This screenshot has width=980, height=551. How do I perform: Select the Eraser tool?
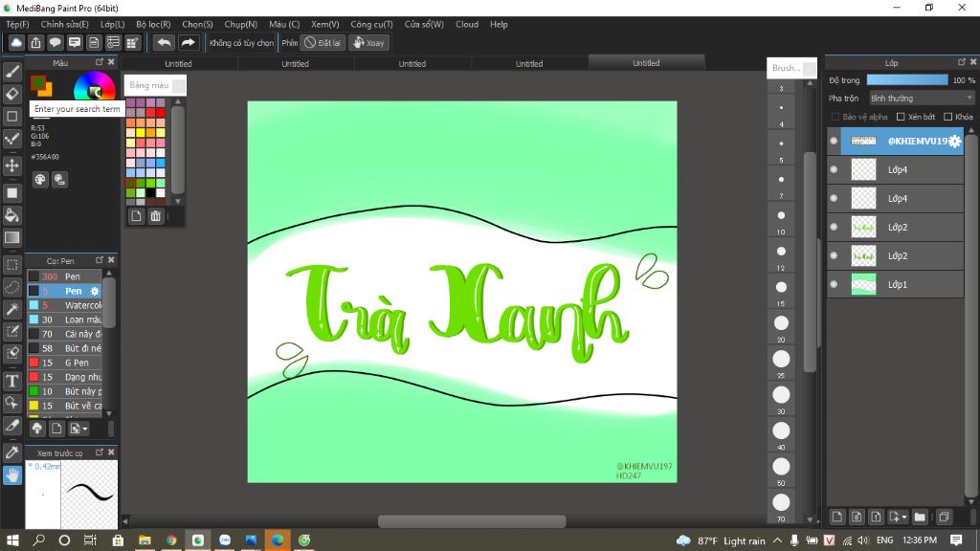coord(11,94)
